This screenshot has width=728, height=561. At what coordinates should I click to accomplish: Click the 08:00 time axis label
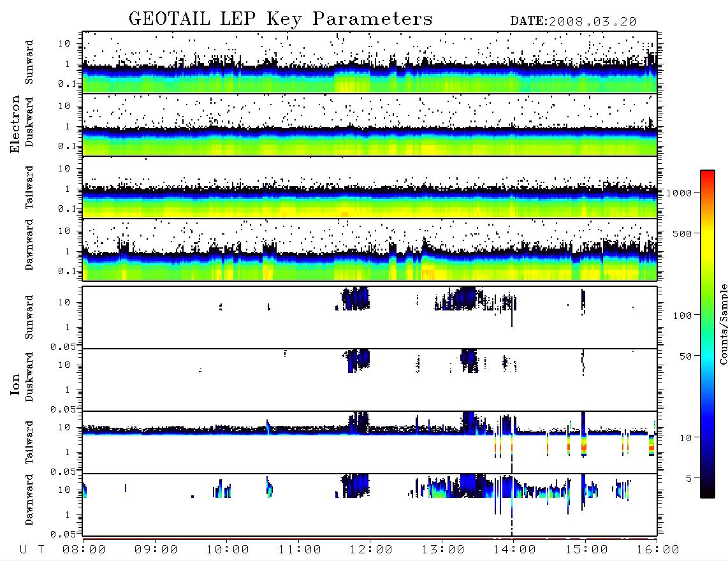click(84, 550)
